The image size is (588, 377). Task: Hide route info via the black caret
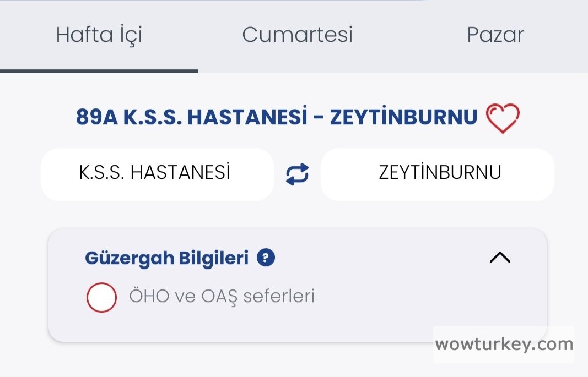click(x=500, y=258)
